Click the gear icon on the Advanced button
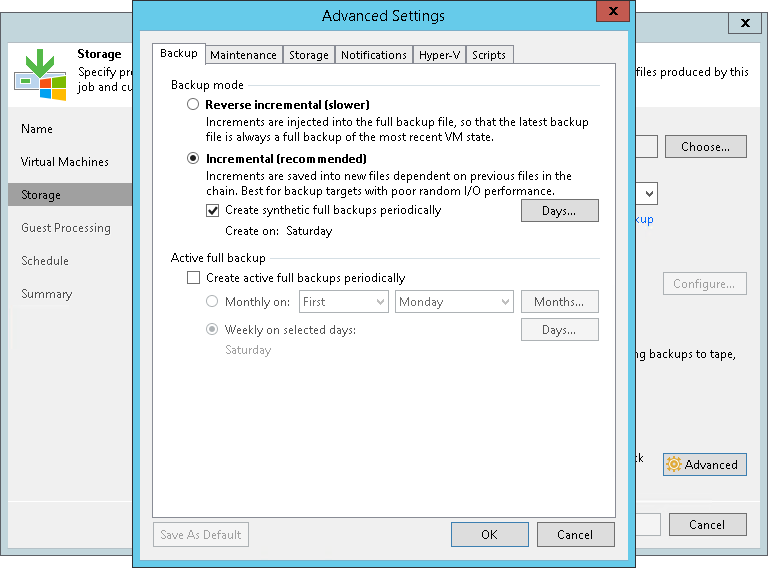Viewport: 768px width, 568px height. (674, 464)
